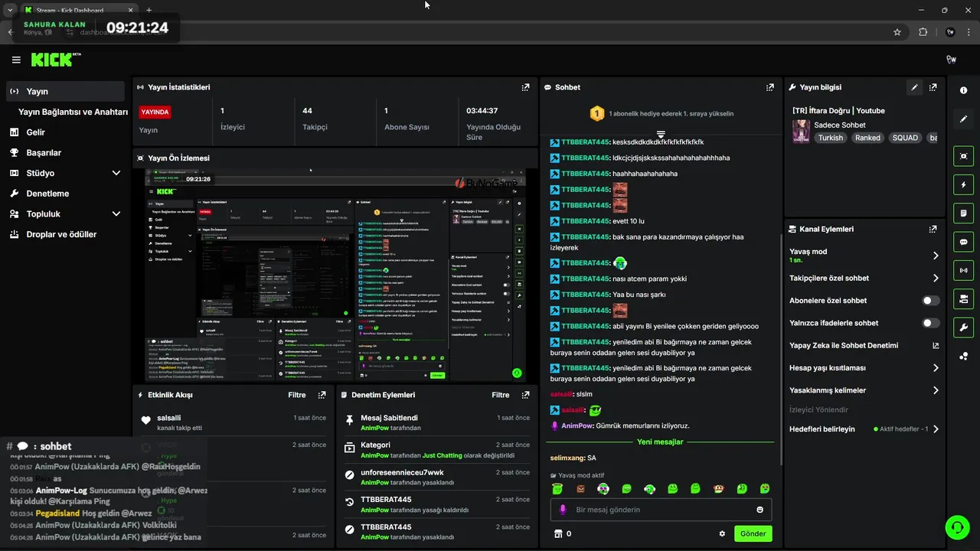Click the chat panel vertical scrollbar
This screenshot has height=551, width=980.
coord(780,348)
